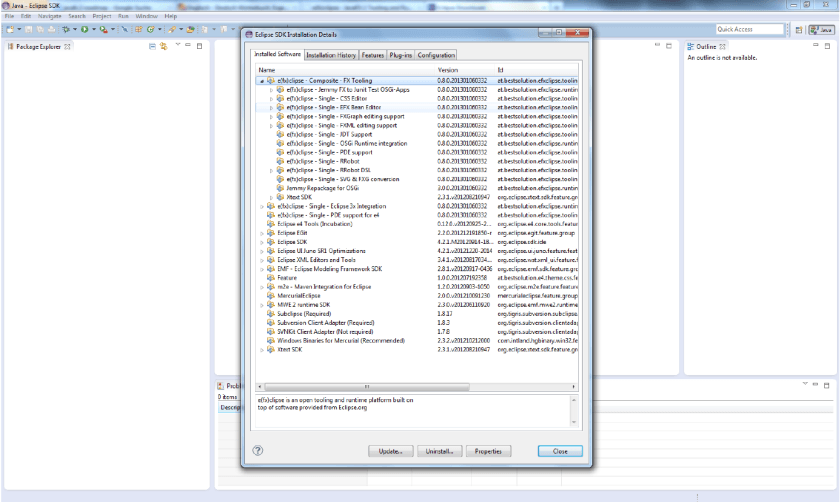
Task: Open the Run dropdown arrow
Action: (x=94, y=29)
